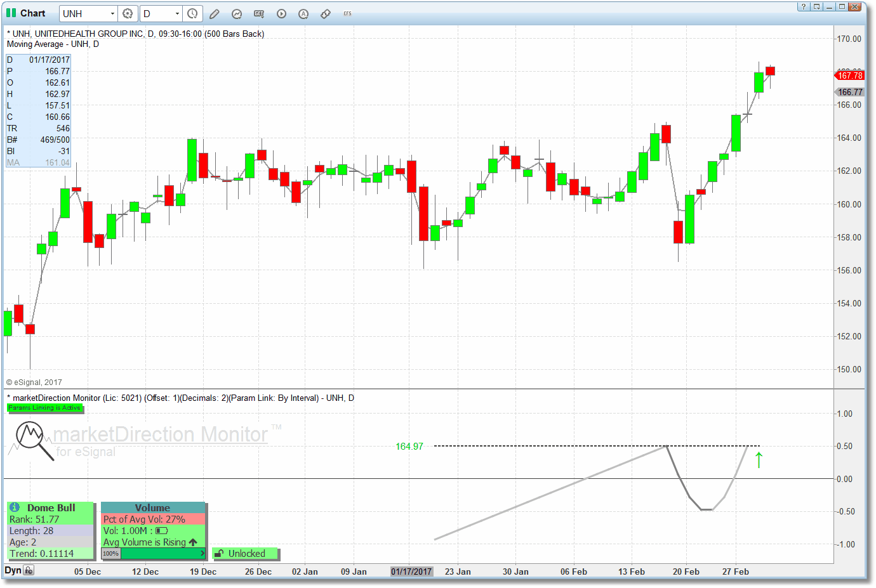Click the Params Linking is Active label
This screenshot has width=876, height=588.
pos(44,408)
